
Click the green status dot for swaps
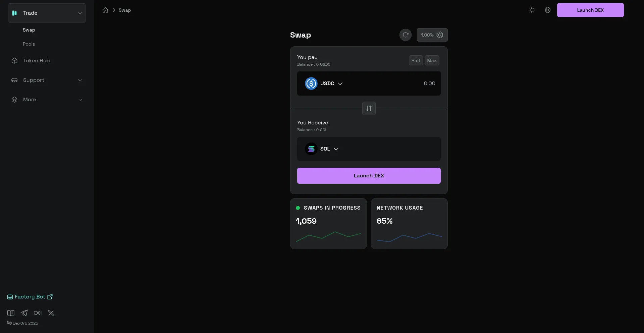click(x=298, y=208)
